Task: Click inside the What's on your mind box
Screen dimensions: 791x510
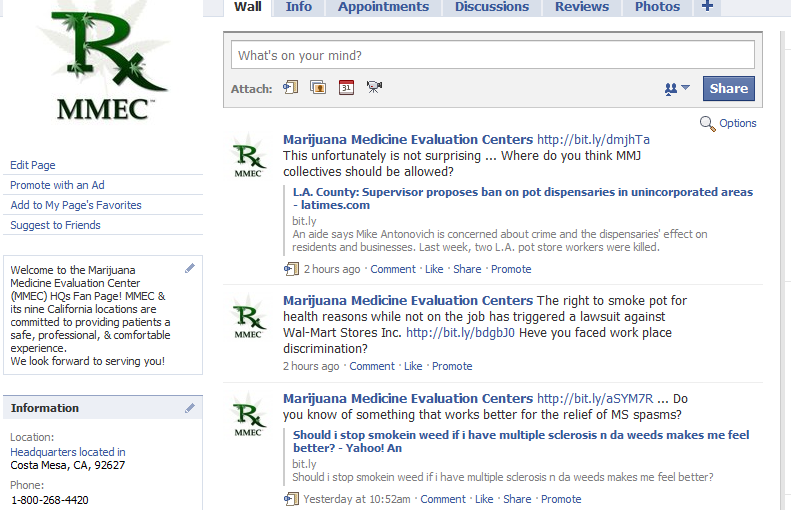Action: click(492, 55)
